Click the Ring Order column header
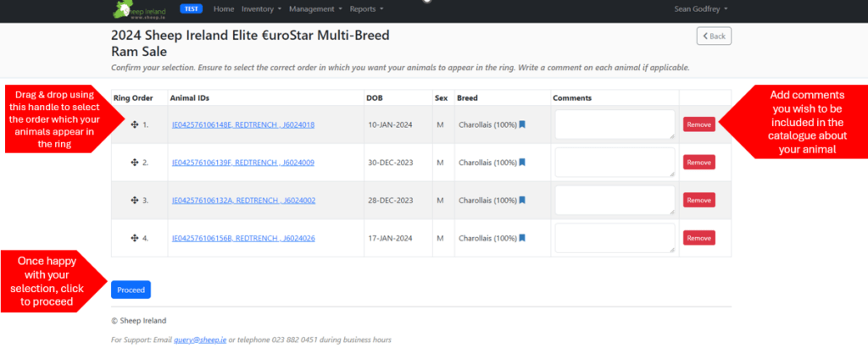 133,98
